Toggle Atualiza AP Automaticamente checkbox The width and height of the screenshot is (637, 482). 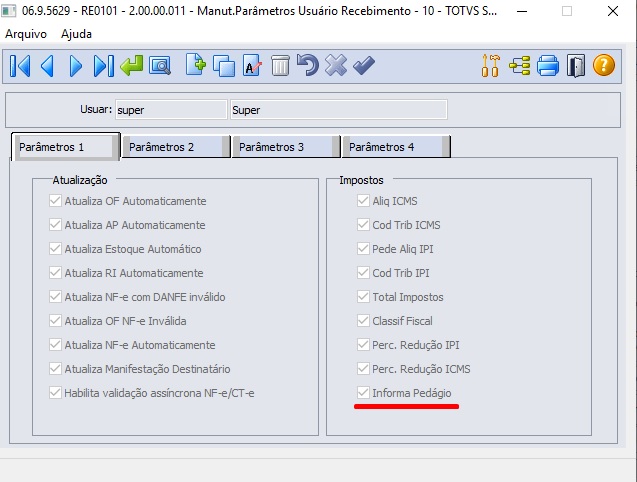55,225
